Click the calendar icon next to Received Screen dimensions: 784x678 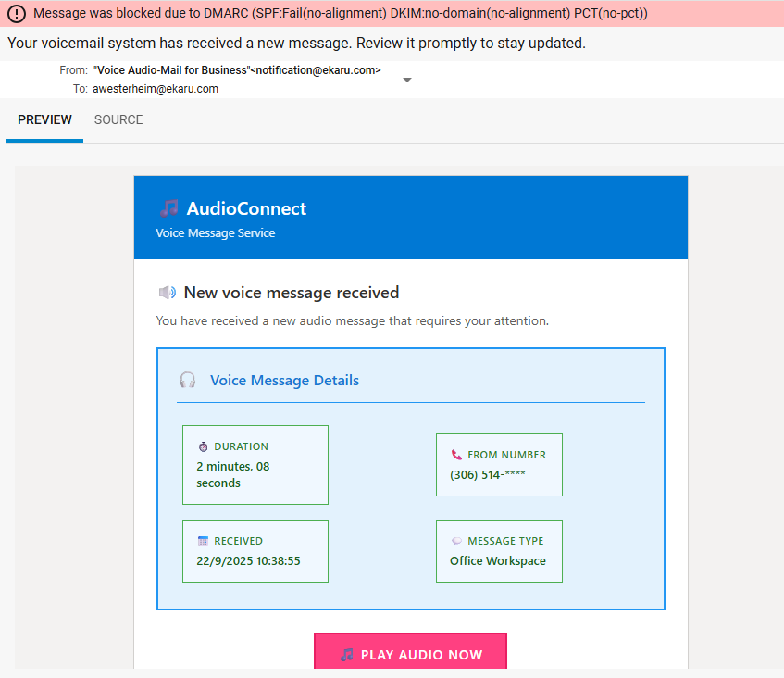click(203, 541)
